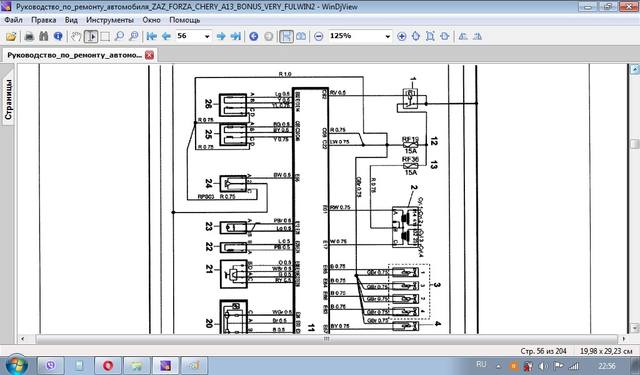Viewport: 640px width, 375px height.
Task: Close the Руководство_по_ремонту document tab
Action: 149,55
